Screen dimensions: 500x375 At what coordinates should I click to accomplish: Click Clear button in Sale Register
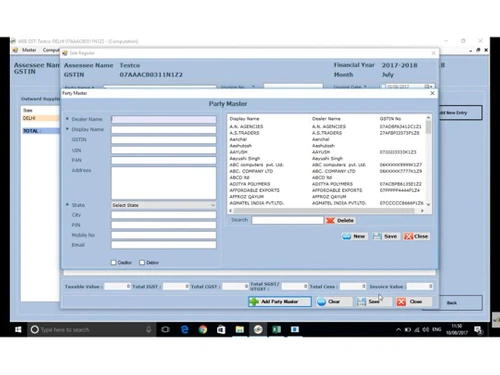pos(334,301)
